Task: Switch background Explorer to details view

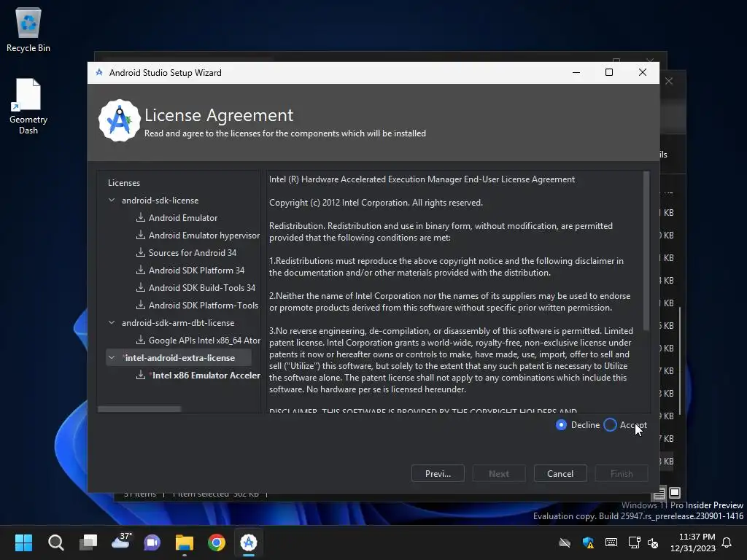Action: point(659,494)
